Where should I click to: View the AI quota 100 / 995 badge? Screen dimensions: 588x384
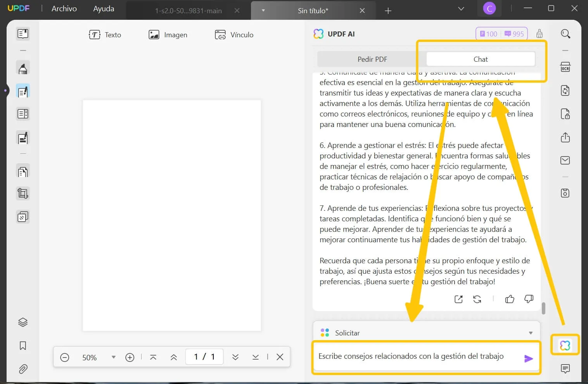tap(502, 34)
